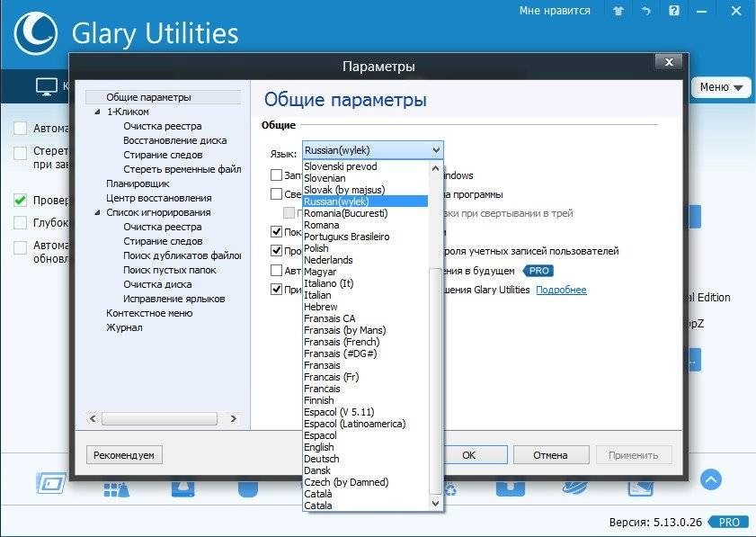Uncheck the checkbox starting with 'Про'
This screenshot has height=537, width=756.
pos(276,250)
